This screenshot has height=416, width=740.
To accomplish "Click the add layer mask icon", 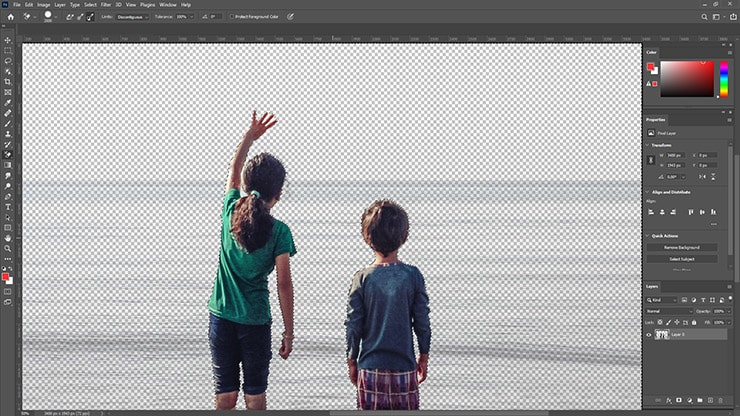I will pyautogui.click(x=679, y=399).
